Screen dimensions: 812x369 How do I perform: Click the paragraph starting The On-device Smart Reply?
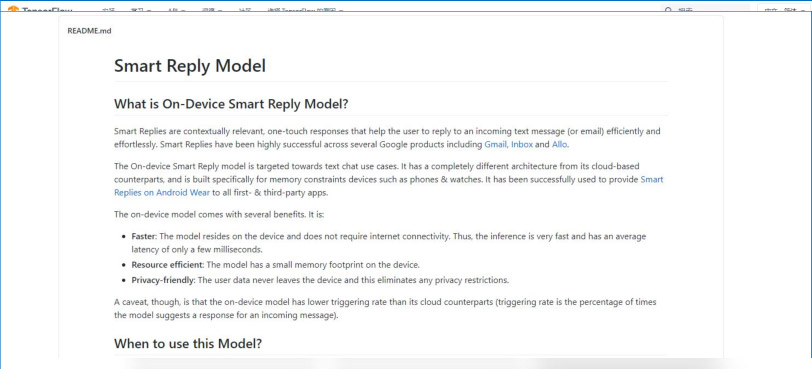[x=388, y=180]
